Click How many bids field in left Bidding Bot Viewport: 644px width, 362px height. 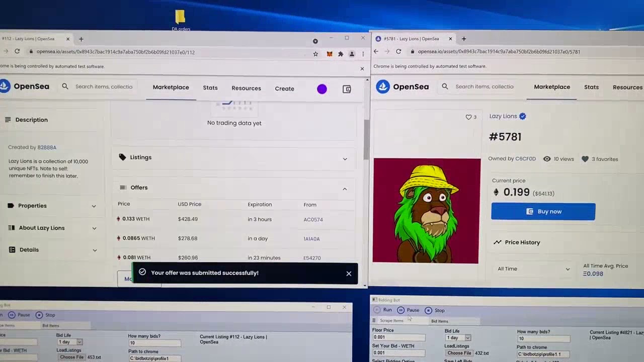point(154,343)
